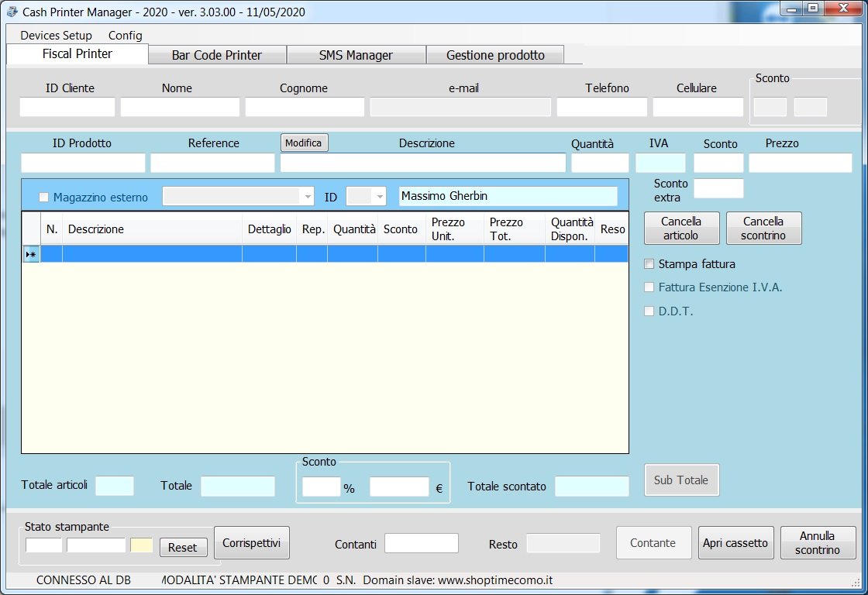
Task: Click into the Contanti input field
Action: point(421,543)
